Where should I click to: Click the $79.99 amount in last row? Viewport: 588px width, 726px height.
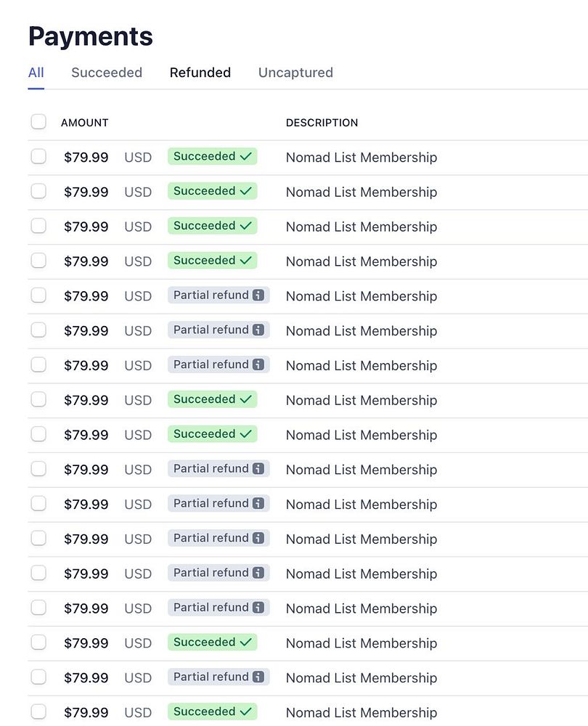(x=86, y=713)
